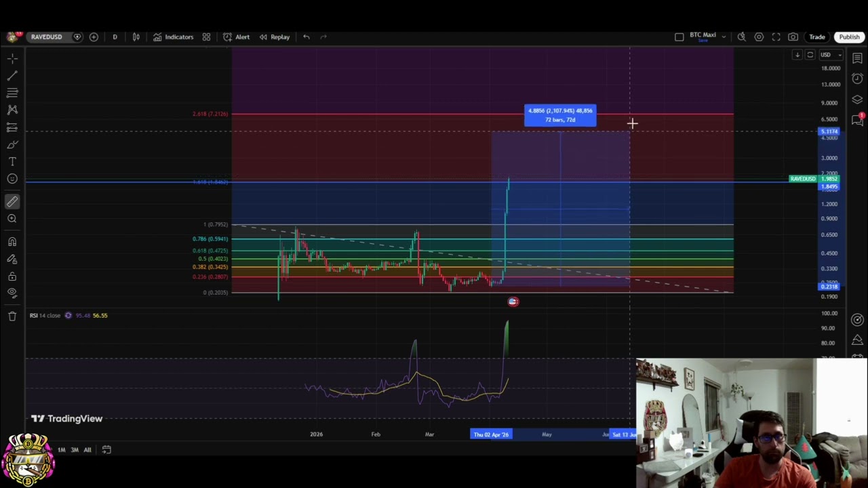868x488 pixels.
Task: Select the text annotation tool
Action: (x=12, y=161)
